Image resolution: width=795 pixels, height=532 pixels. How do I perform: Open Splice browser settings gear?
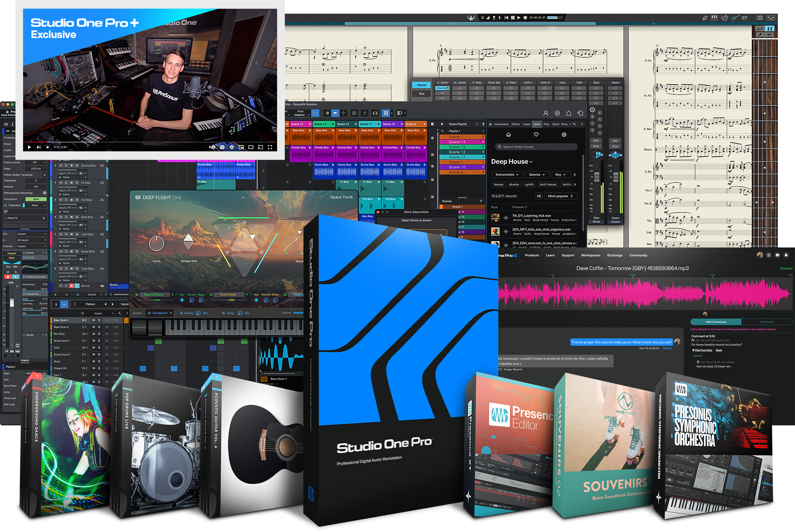tap(564, 135)
